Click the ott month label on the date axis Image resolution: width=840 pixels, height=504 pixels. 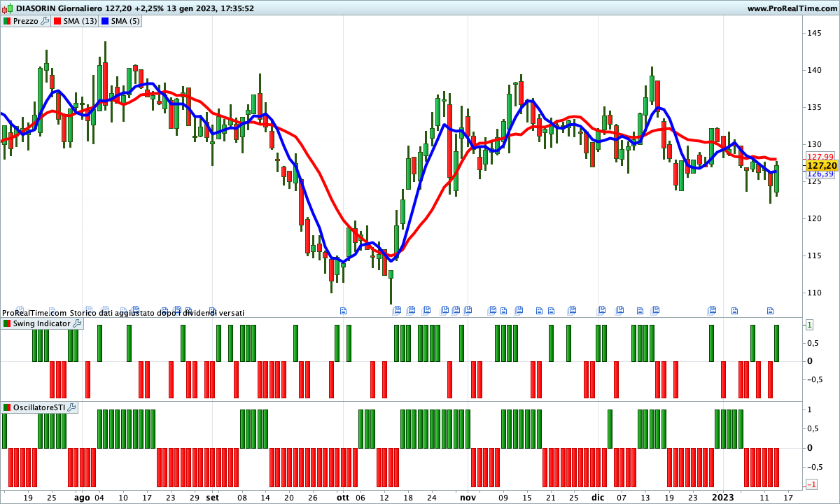pos(342,498)
